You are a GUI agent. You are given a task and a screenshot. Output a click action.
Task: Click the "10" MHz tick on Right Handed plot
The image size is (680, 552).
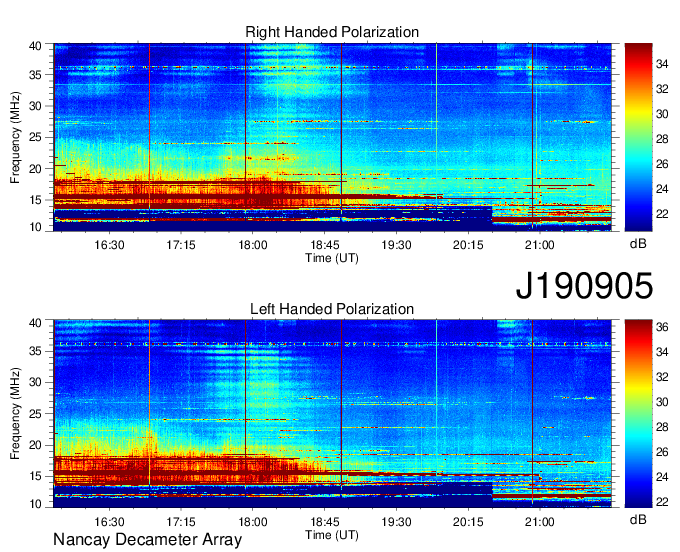pos(35,227)
